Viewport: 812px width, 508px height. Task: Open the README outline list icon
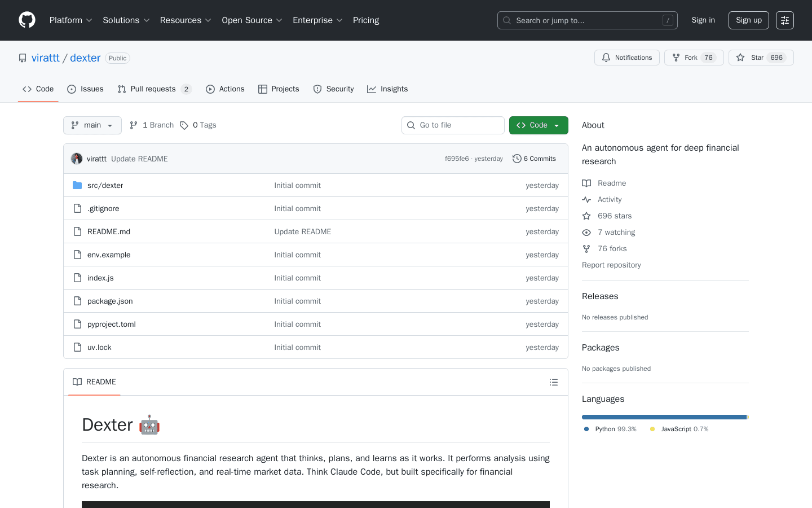click(x=554, y=382)
